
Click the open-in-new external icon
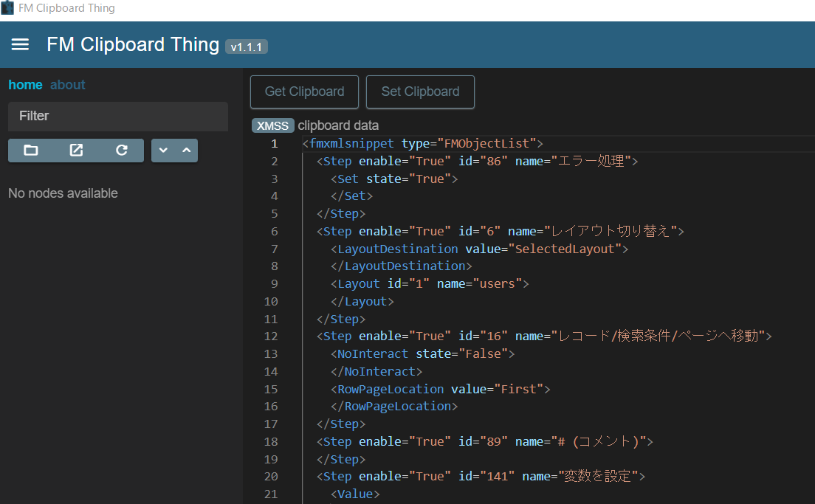pyautogui.click(x=77, y=150)
